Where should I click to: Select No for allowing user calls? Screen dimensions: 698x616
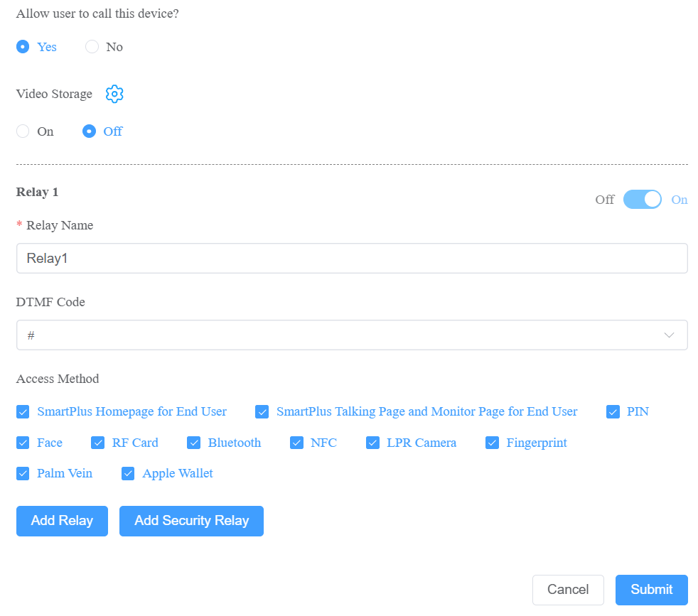point(92,47)
